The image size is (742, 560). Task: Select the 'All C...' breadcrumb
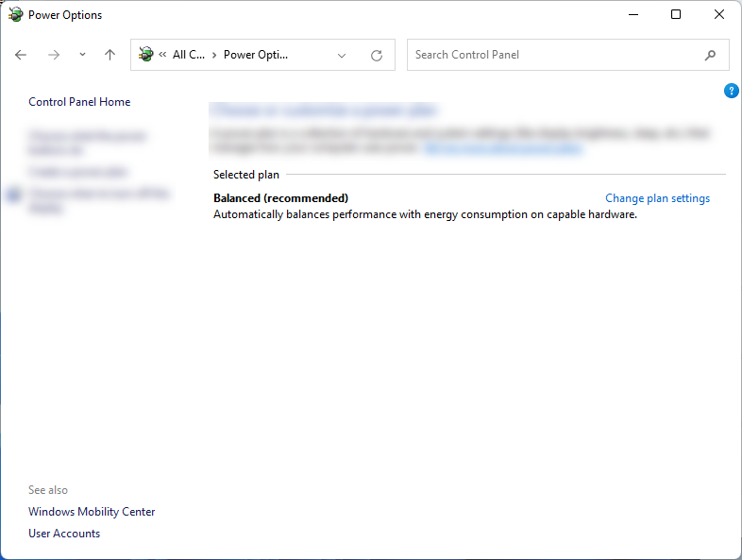pyautogui.click(x=189, y=55)
